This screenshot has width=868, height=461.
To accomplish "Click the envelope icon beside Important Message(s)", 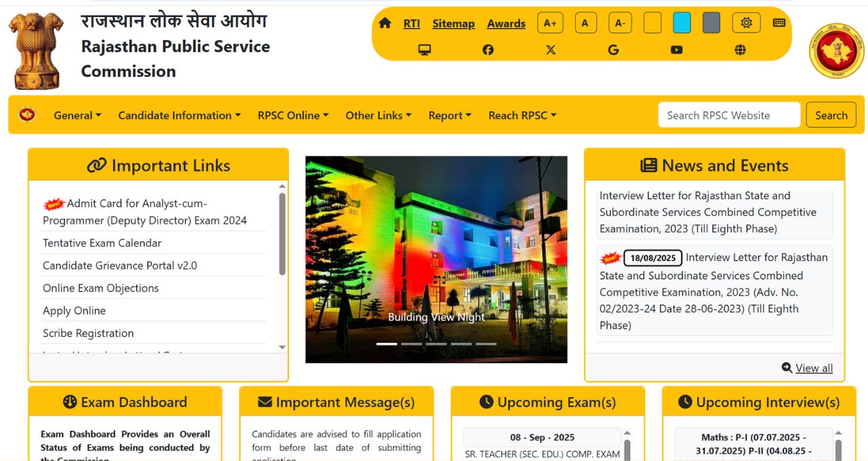I will point(265,402).
